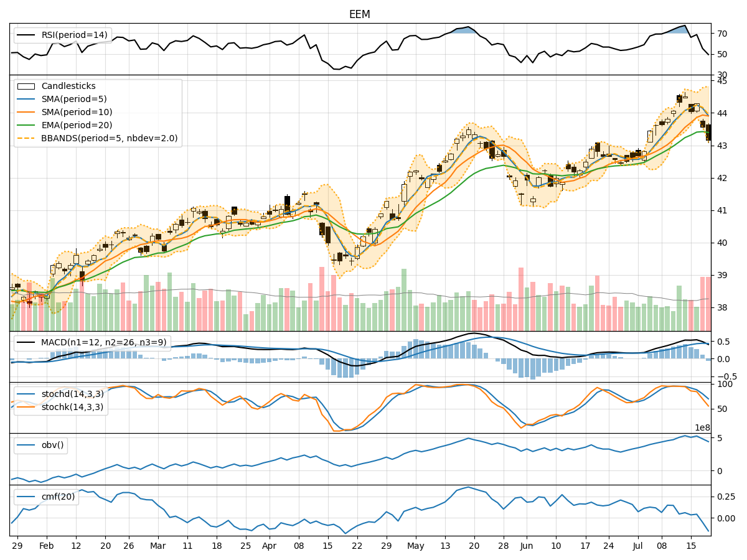Click the blue SMA(period=5) legend line
This screenshot has height=560, width=747.
[26, 100]
